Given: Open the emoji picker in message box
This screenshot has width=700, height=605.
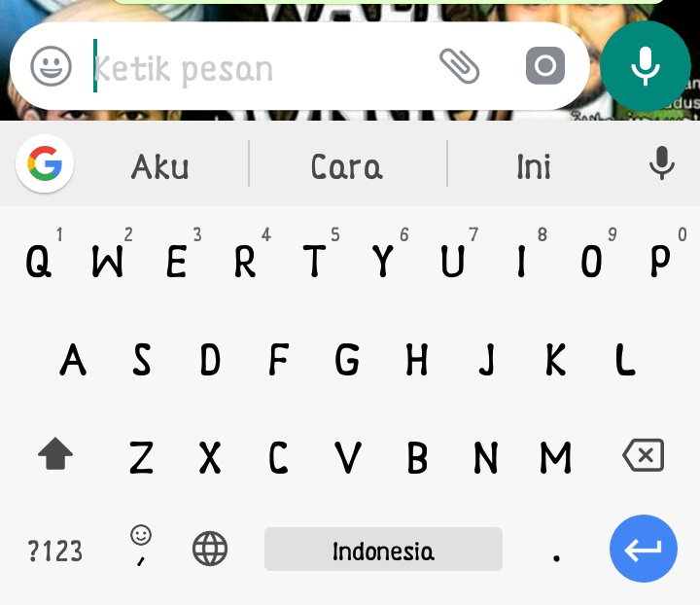Looking at the screenshot, I should 51,66.
